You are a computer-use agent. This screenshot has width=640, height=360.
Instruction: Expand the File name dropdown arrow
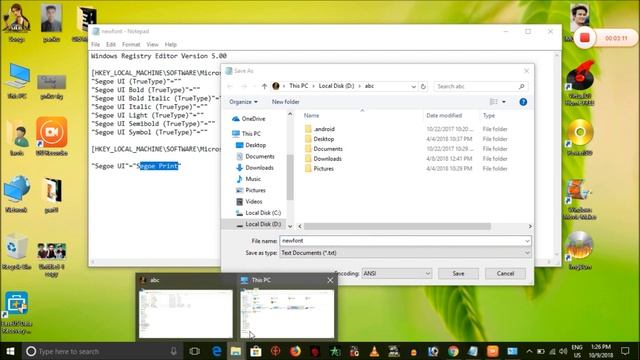click(527, 241)
